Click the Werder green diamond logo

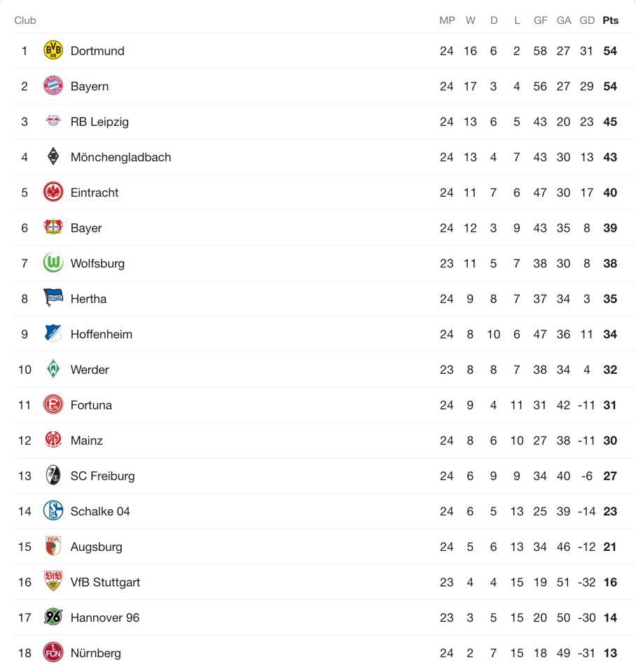(53, 369)
